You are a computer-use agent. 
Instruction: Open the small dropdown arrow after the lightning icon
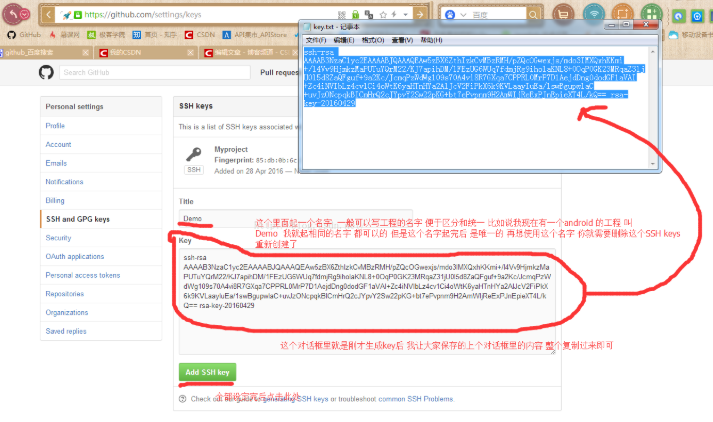[405, 15]
